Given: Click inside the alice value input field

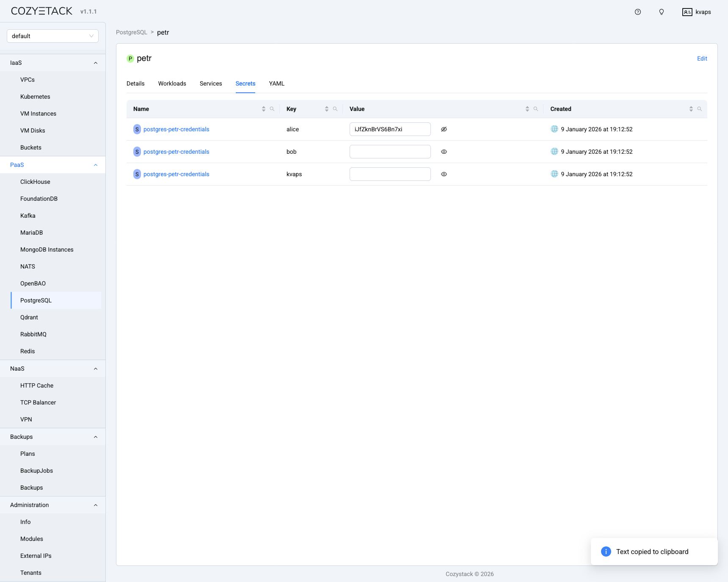Looking at the screenshot, I should tap(389, 129).
